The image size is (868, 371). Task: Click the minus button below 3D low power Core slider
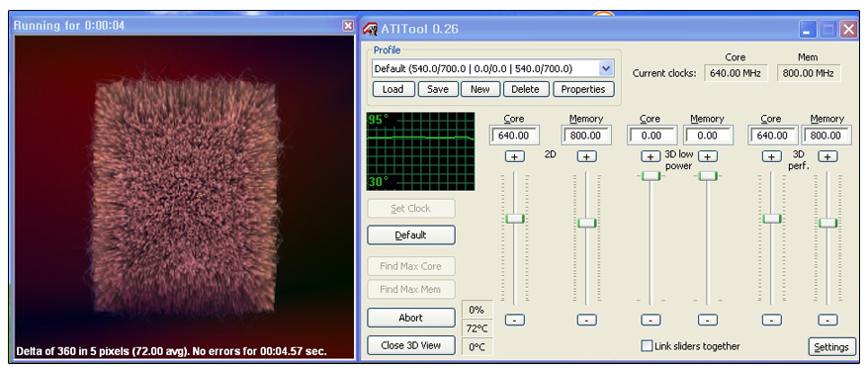(x=651, y=321)
